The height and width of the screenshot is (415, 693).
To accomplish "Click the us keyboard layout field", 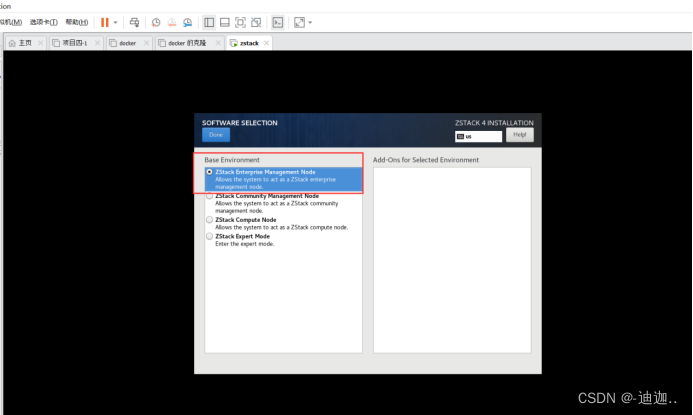I will coord(479,137).
